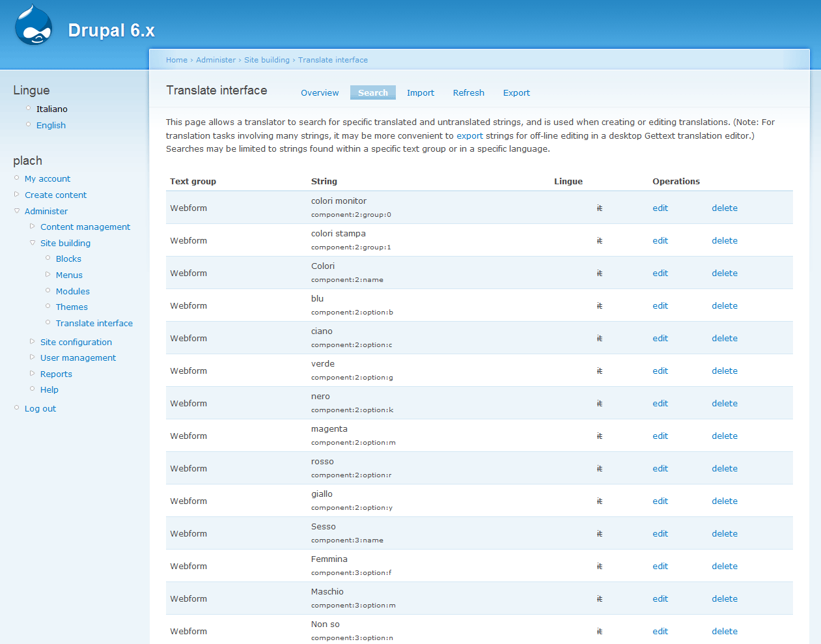Select the Refresh tab

[468, 92]
